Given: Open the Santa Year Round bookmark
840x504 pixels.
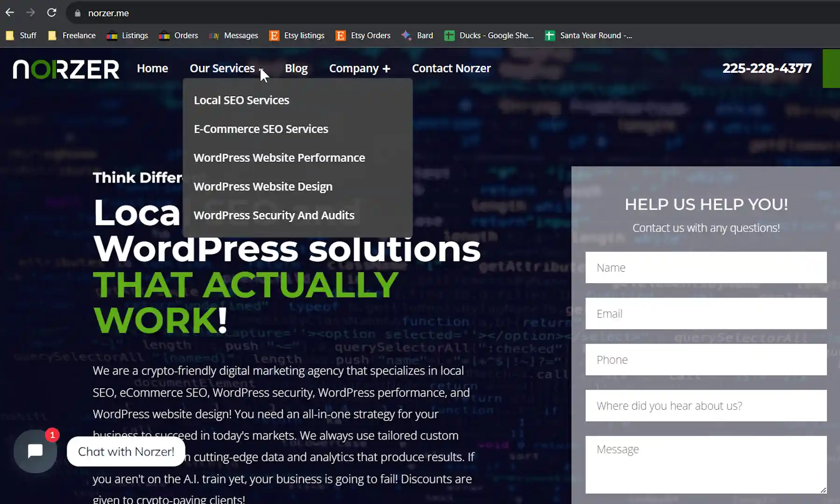Looking at the screenshot, I should (x=588, y=35).
